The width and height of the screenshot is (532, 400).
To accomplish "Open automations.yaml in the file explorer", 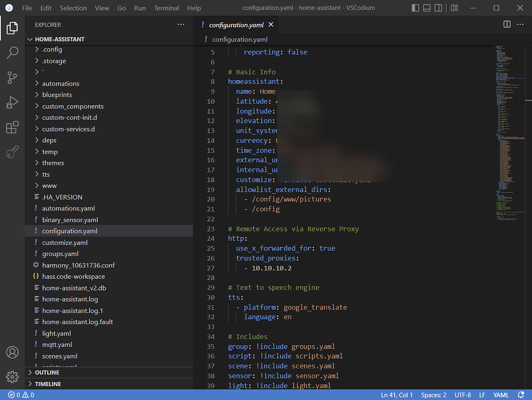I will (68, 209).
